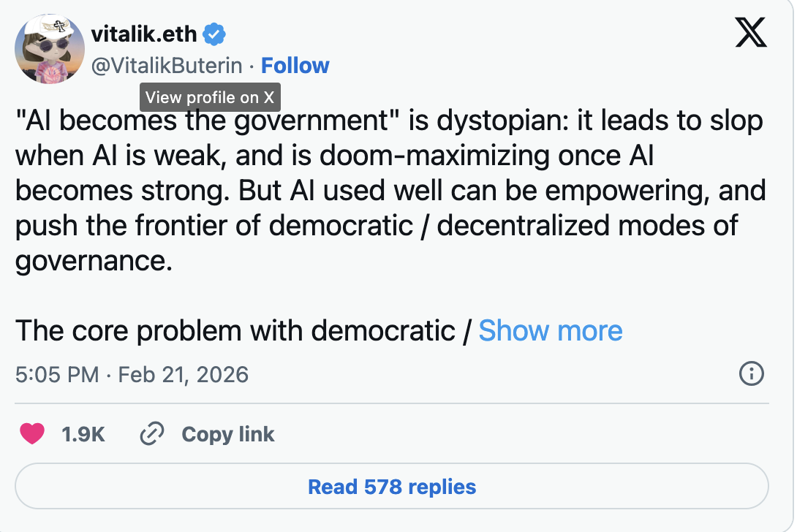Click the 5:05 PM timestamp

point(56,375)
